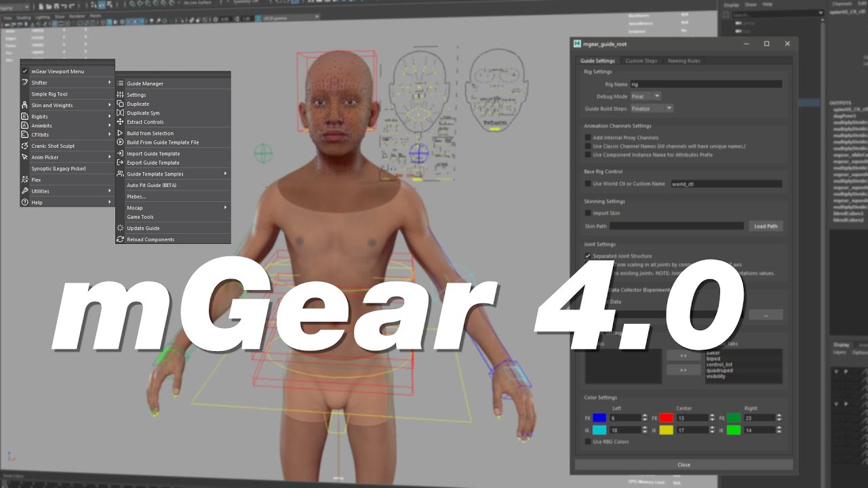This screenshot has width=868, height=488.
Task: Click the Close button at dialog bottom
Action: 684,465
